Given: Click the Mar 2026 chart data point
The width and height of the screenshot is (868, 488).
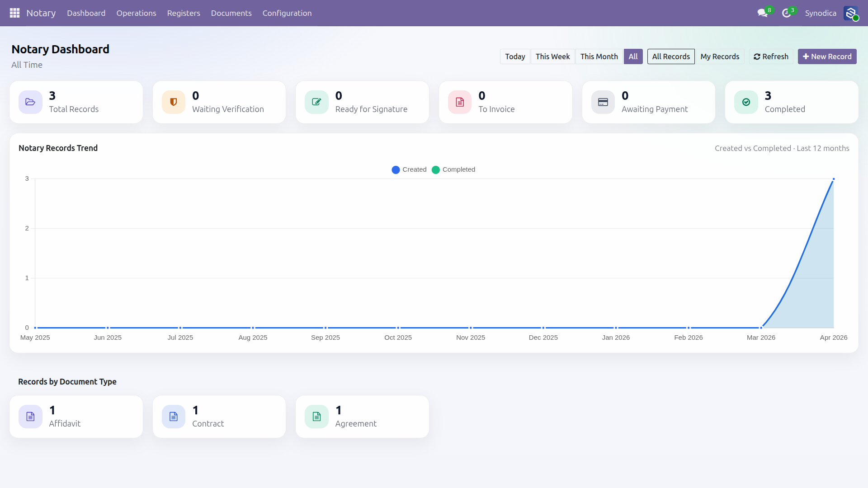Looking at the screenshot, I should click(761, 328).
